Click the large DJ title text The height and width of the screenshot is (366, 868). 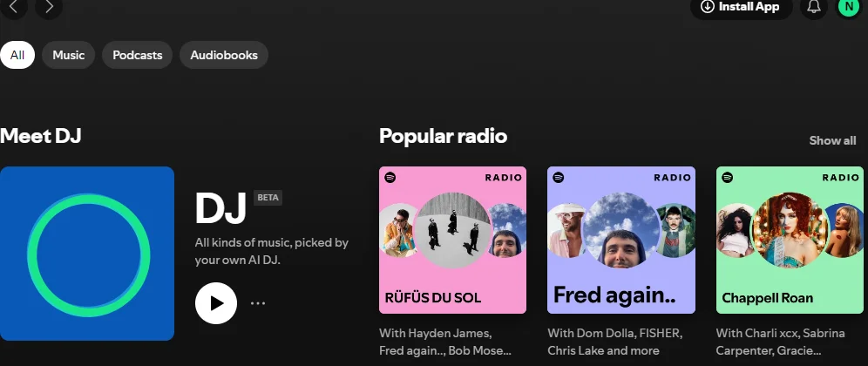click(220, 208)
